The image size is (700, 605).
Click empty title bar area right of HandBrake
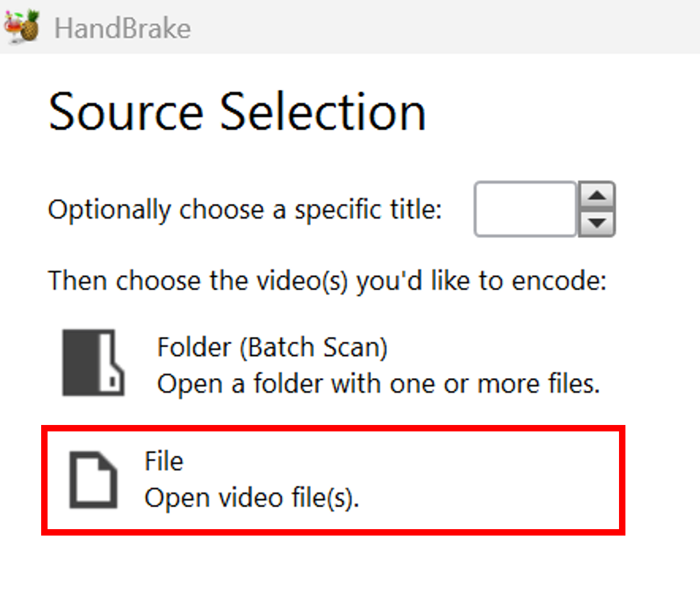[447, 27]
